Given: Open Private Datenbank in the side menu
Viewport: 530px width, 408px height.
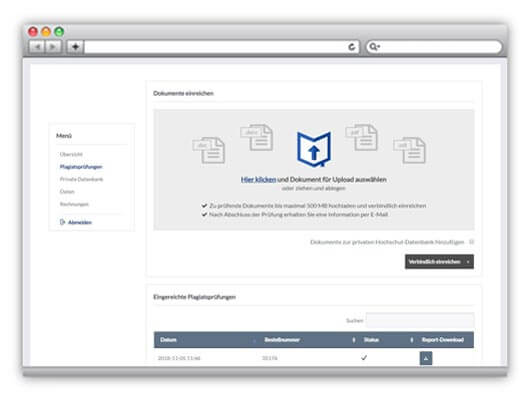Looking at the screenshot, I should click(81, 179).
